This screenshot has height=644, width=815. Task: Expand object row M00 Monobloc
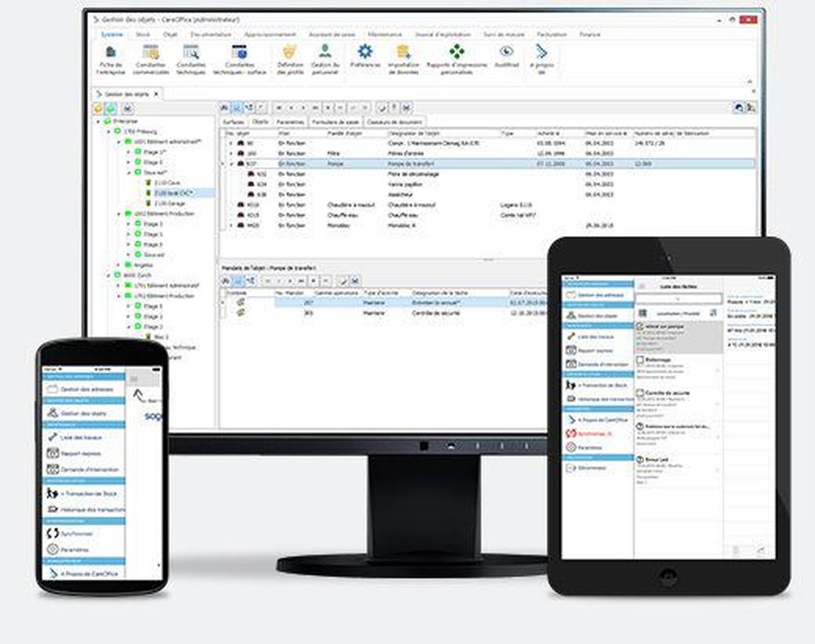(231, 226)
